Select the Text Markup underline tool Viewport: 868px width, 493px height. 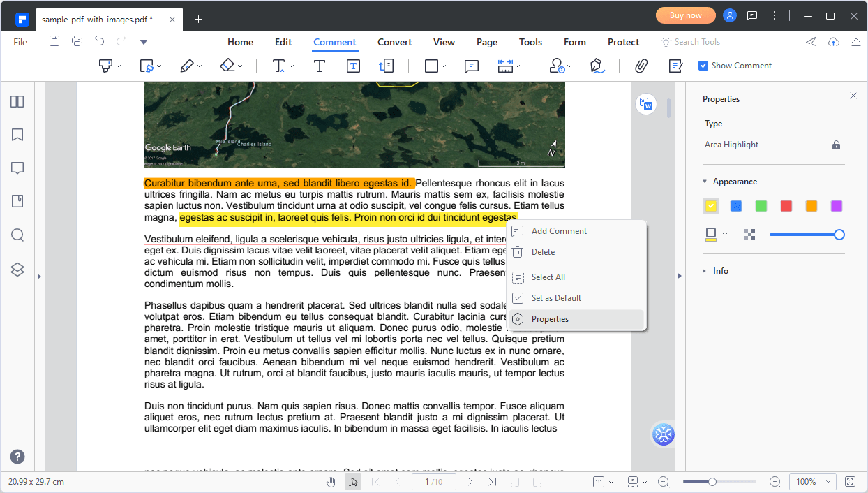[278, 66]
